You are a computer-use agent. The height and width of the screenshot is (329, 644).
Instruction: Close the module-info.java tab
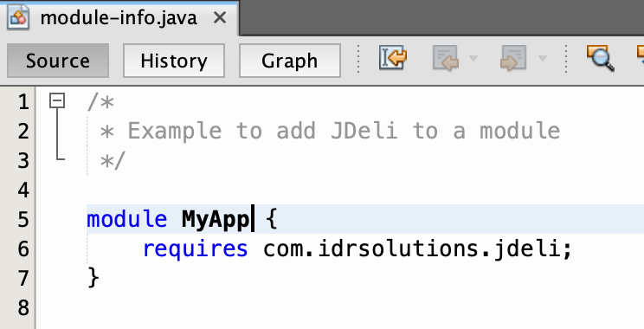220,17
